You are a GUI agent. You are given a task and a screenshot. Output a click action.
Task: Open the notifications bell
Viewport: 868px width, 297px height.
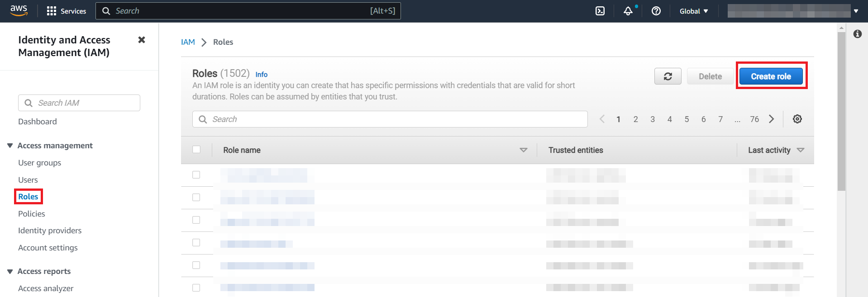(x=628, y=11)
